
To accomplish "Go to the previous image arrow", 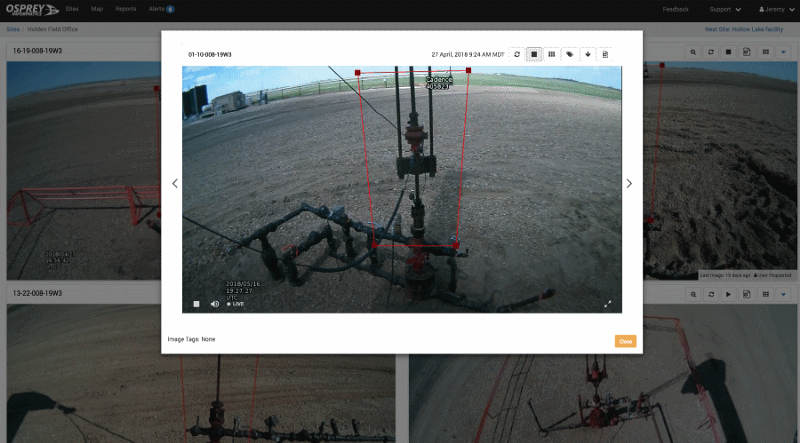I will (x=175, y=183).
